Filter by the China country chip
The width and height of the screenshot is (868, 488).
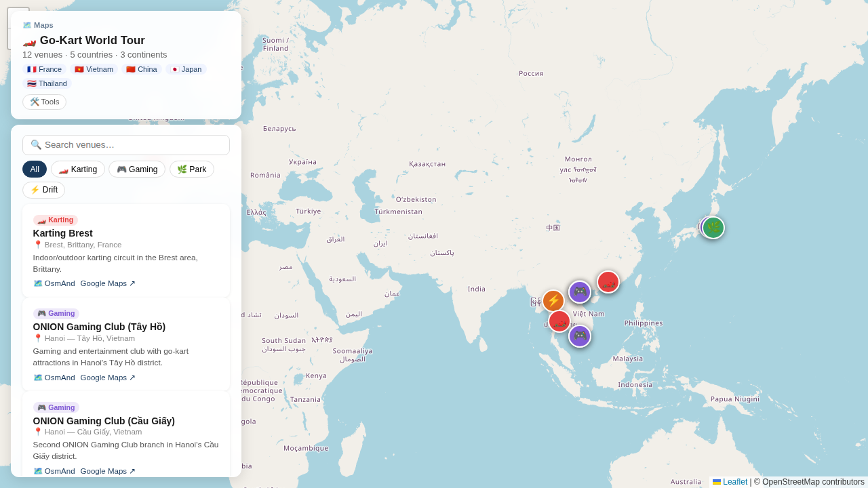point(142,69)
